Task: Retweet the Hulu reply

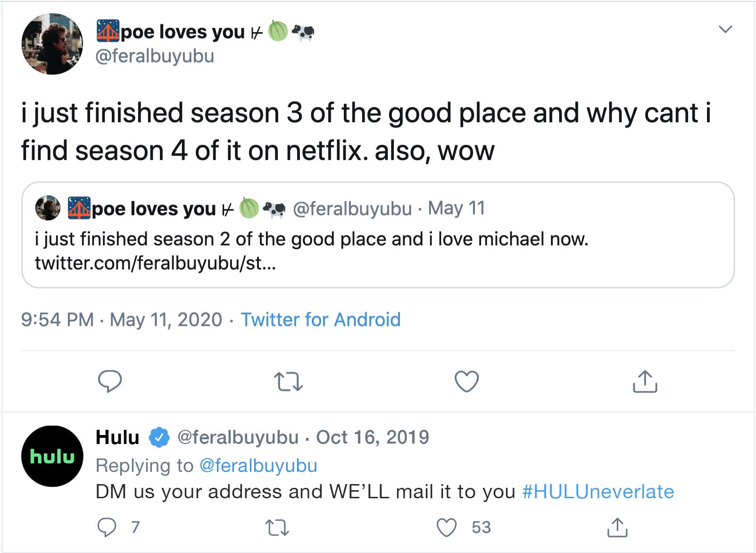Action: pyautogui.click(x=277, y=527)
